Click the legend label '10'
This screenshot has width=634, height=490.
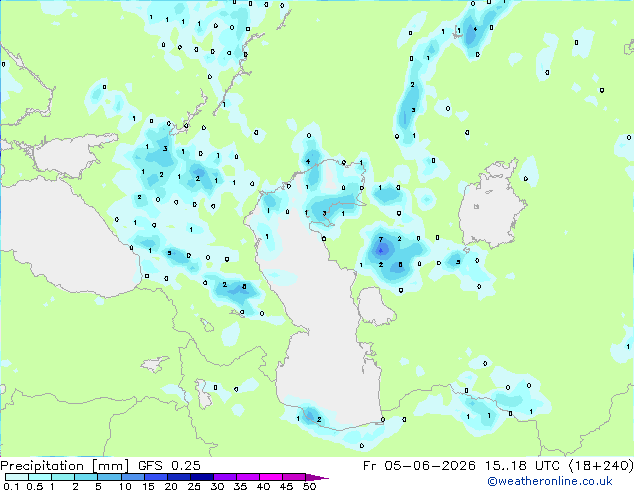point(125,486)
